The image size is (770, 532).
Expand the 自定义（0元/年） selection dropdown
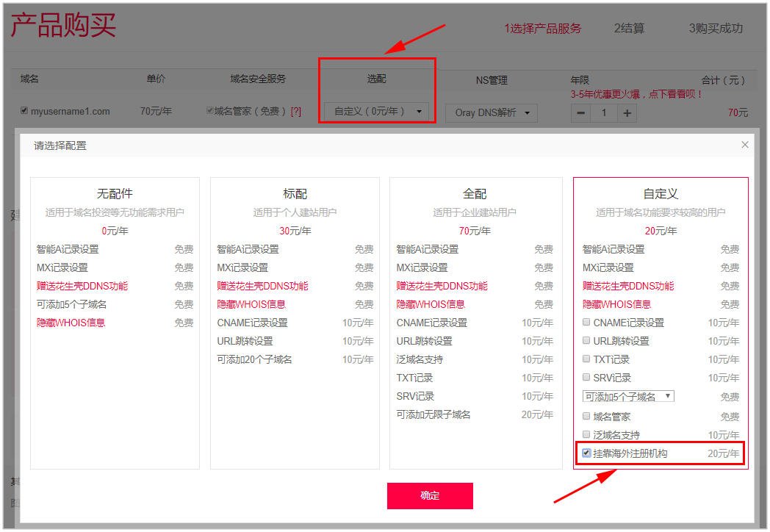[x=377, y=112]
